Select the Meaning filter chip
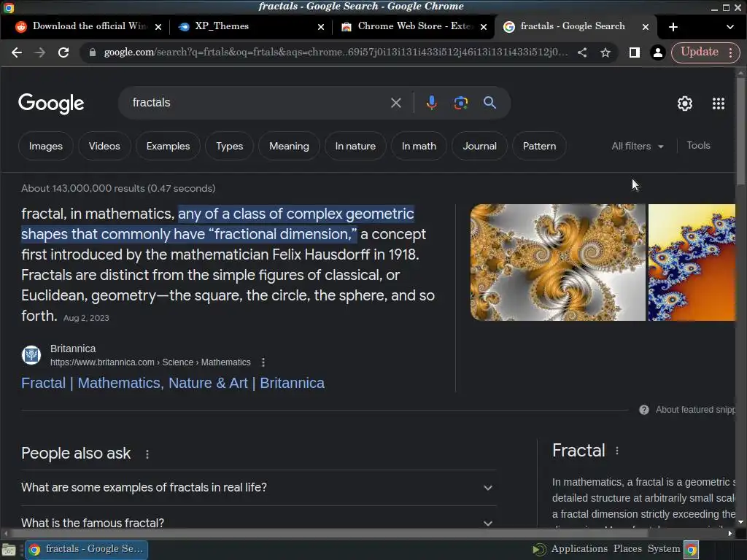Image resolution: width=747 pixels, height=560 pixels. 289,146
